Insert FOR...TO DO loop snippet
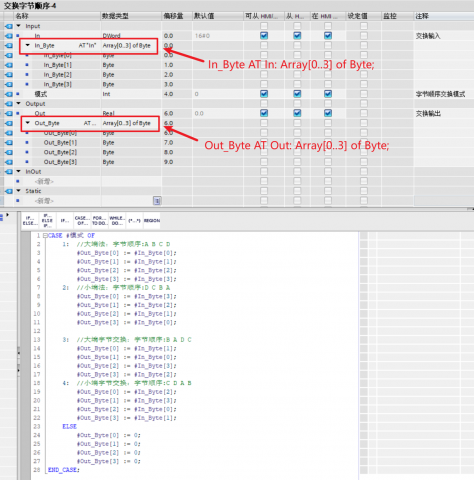The image size is (474, 480). [100, 221]
